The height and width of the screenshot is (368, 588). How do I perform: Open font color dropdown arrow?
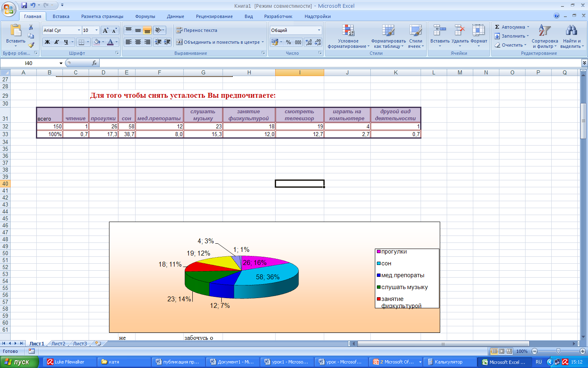(x=116, y=42)
